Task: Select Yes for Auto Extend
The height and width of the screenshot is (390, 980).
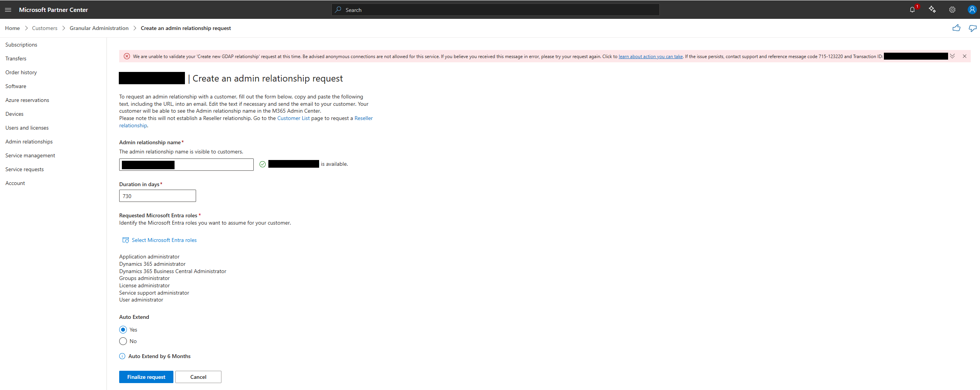Action: tap(123, 329)
